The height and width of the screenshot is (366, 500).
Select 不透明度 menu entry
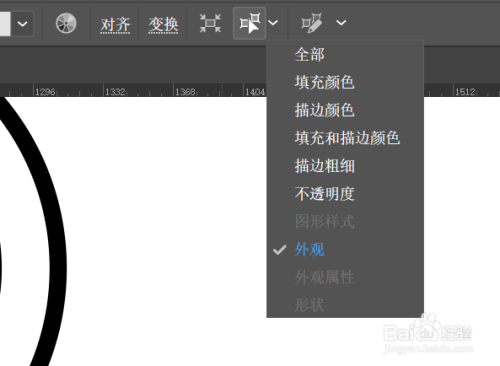pos(345,194)
